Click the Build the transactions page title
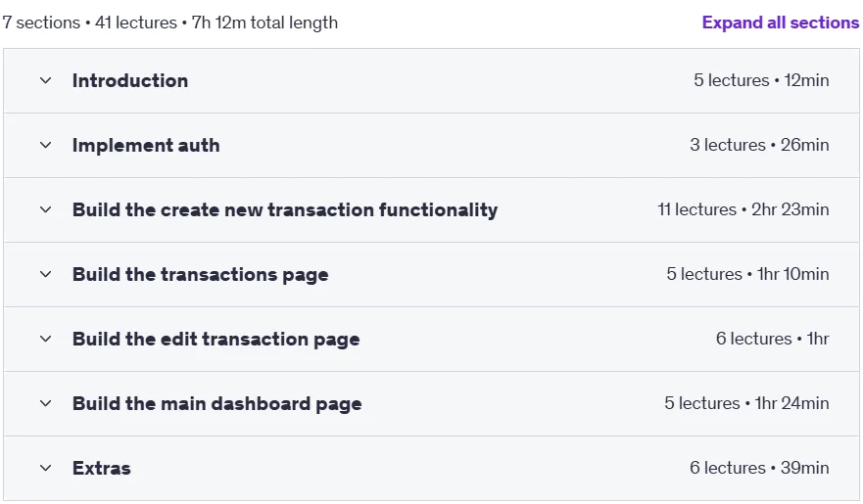This screenshot has height=504, width=863. pos(201,274)
